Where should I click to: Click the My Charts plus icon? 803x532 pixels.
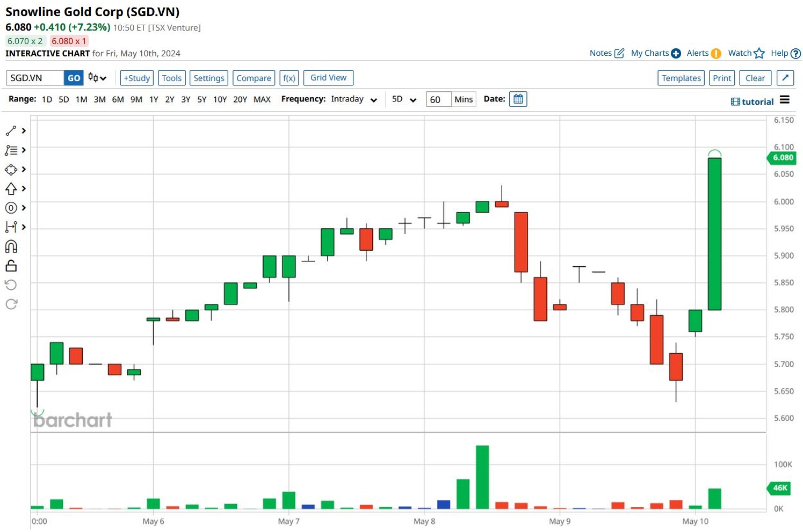tap(676, 53)
